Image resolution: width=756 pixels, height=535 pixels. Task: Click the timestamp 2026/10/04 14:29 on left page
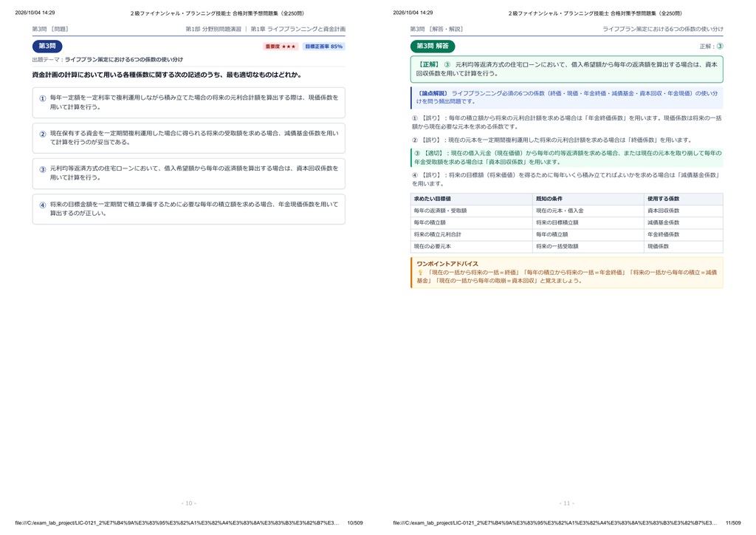(35, 13)
